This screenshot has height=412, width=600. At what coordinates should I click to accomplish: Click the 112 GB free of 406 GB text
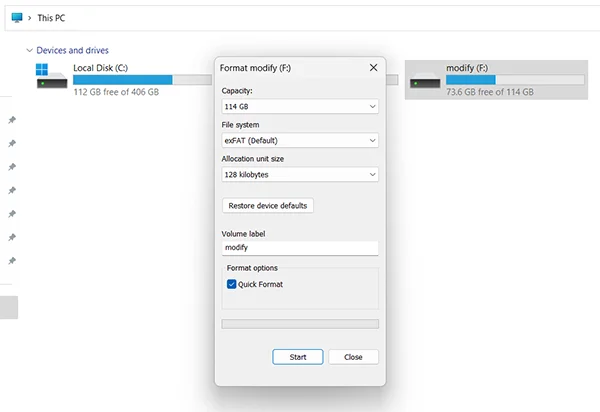coord(116,92)
